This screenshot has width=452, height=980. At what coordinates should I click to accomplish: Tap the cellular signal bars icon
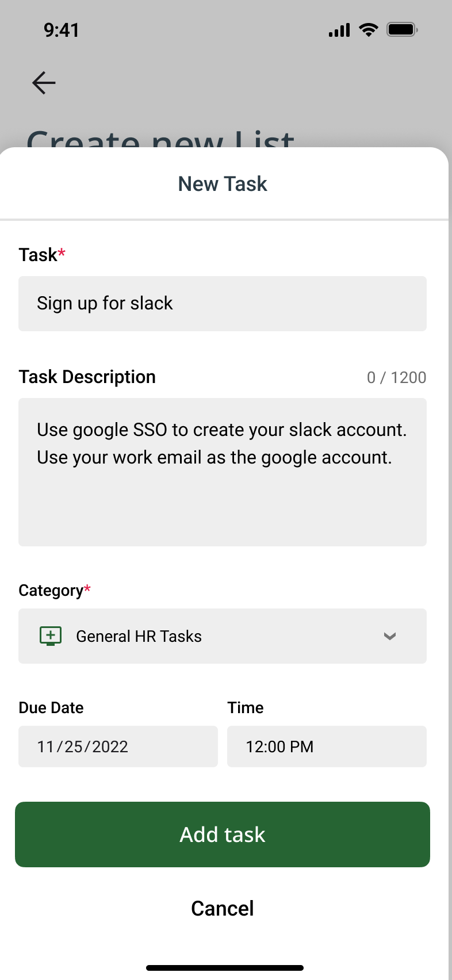coord(339,30)
